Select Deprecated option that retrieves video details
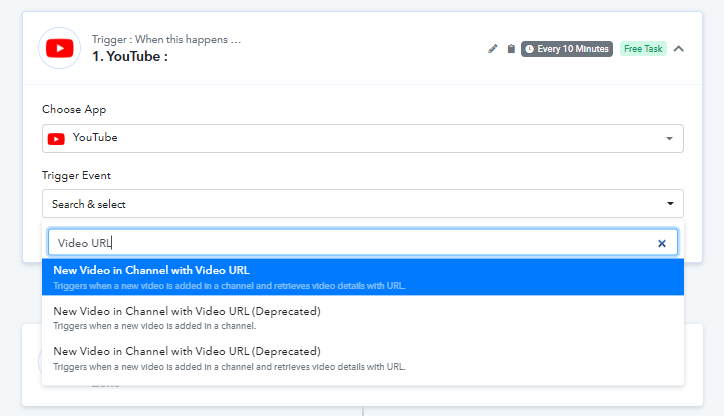 [362, 358]
